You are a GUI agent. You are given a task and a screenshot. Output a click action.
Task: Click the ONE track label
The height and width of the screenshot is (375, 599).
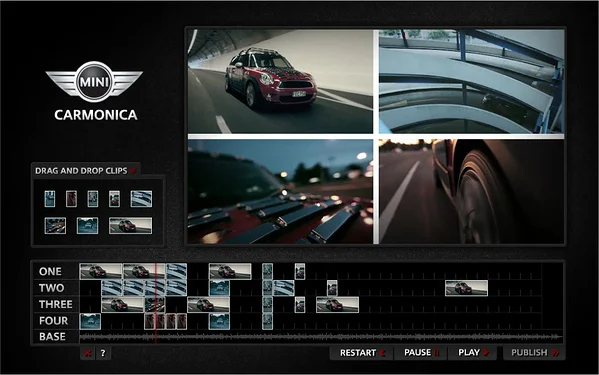click(x=50, y=272)
